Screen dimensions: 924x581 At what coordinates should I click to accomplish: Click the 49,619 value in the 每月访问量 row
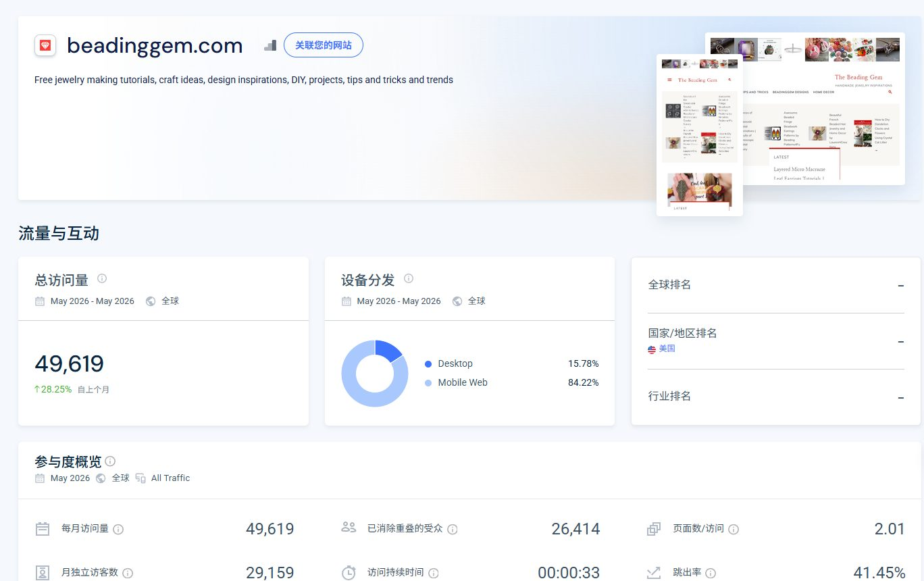point(270,529)
